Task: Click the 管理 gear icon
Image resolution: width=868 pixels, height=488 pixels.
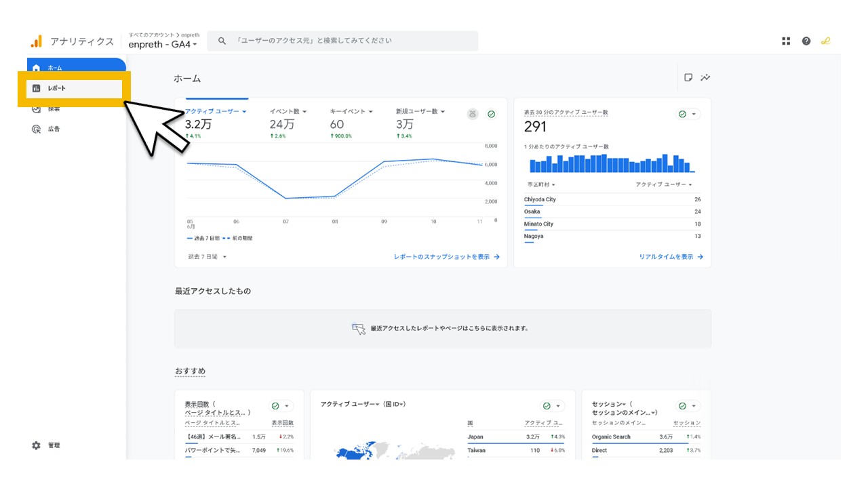Action: pyautogui.click(x=37, y=445)
